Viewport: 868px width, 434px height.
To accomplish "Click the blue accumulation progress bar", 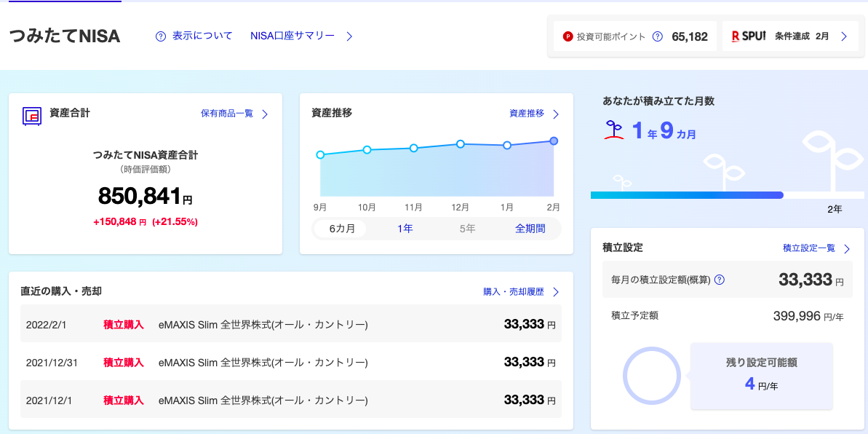I will 687,195.
